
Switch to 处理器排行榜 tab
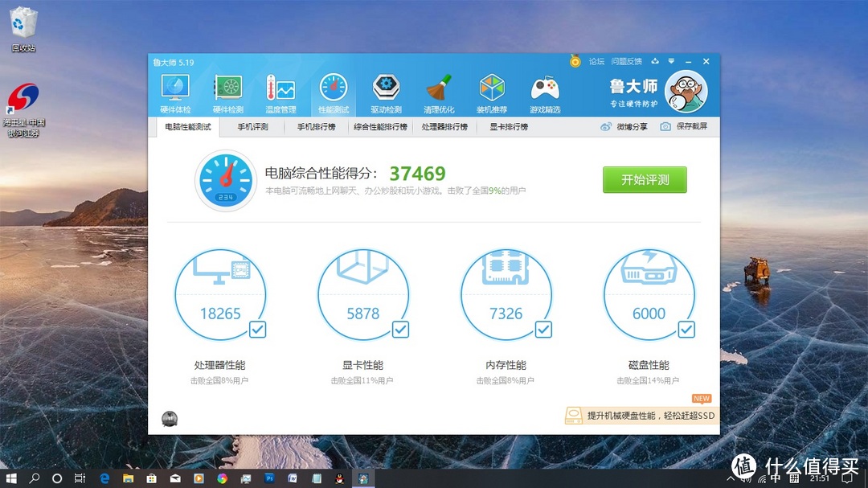pos(444,127)
